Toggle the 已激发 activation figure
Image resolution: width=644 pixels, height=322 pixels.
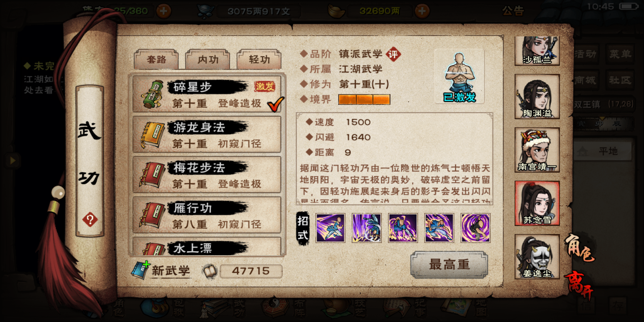(459, 76)
